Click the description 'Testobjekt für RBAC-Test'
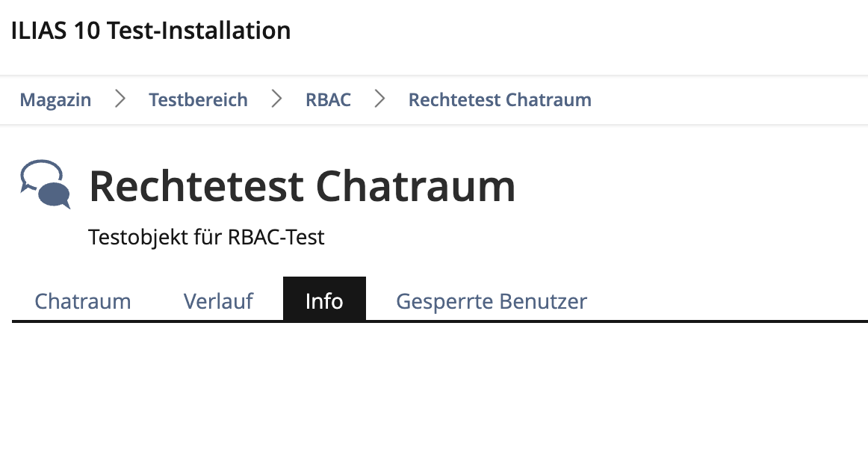This screenshot has width=868, height=459. (206, 238)
